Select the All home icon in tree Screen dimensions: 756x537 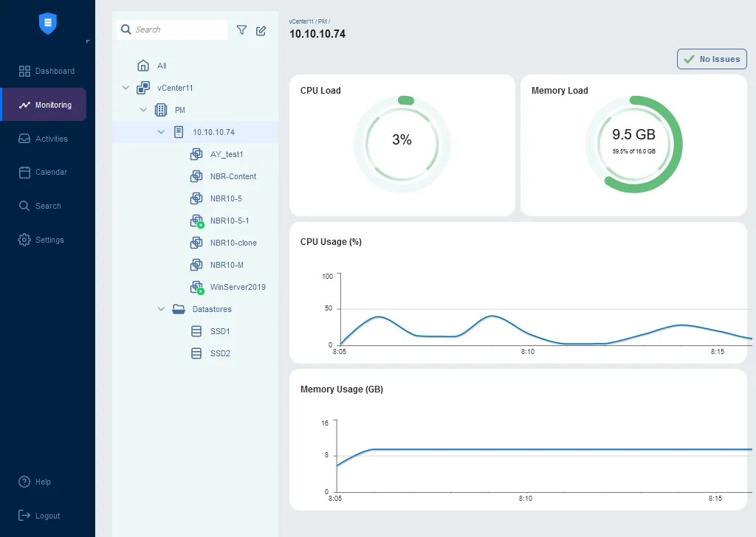(143, 66)
